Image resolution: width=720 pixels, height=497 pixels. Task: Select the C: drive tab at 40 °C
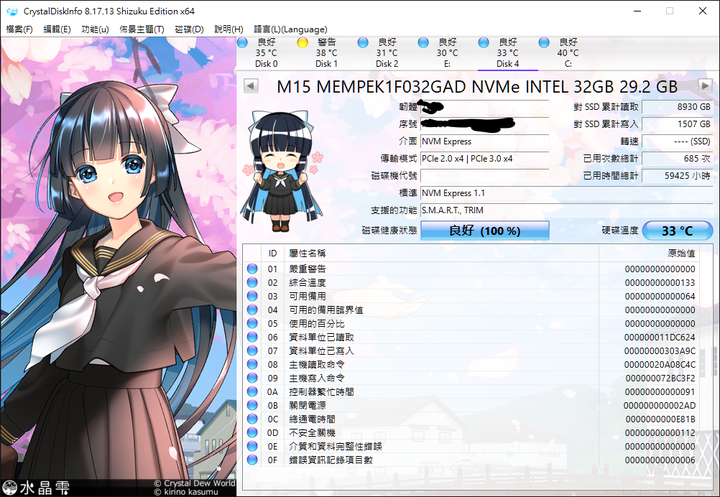[568, 53]
